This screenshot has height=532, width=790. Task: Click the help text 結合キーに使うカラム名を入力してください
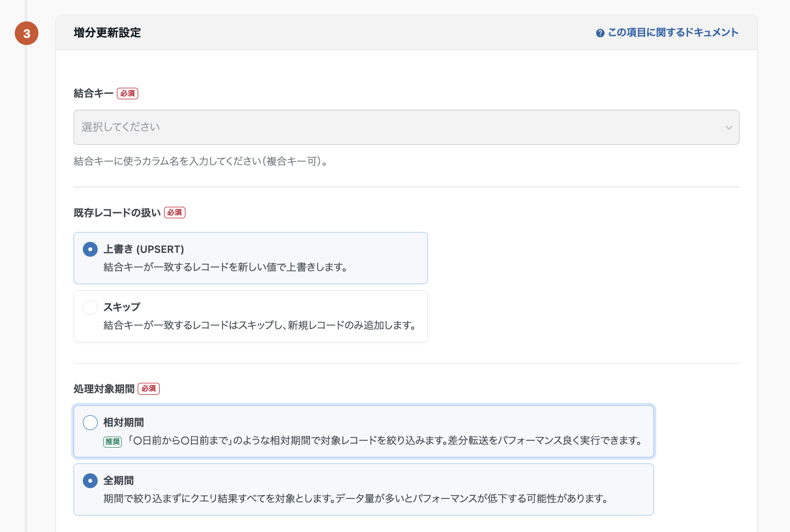point(201,161)
